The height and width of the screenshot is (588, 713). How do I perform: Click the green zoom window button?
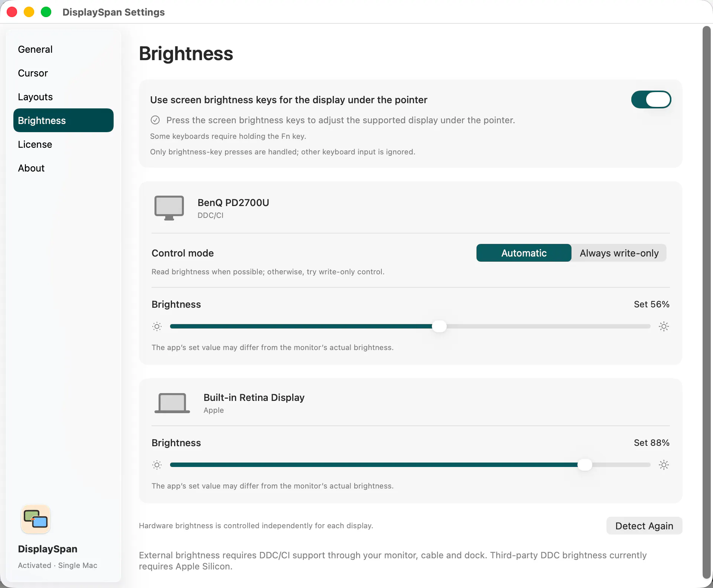[46, 12]
